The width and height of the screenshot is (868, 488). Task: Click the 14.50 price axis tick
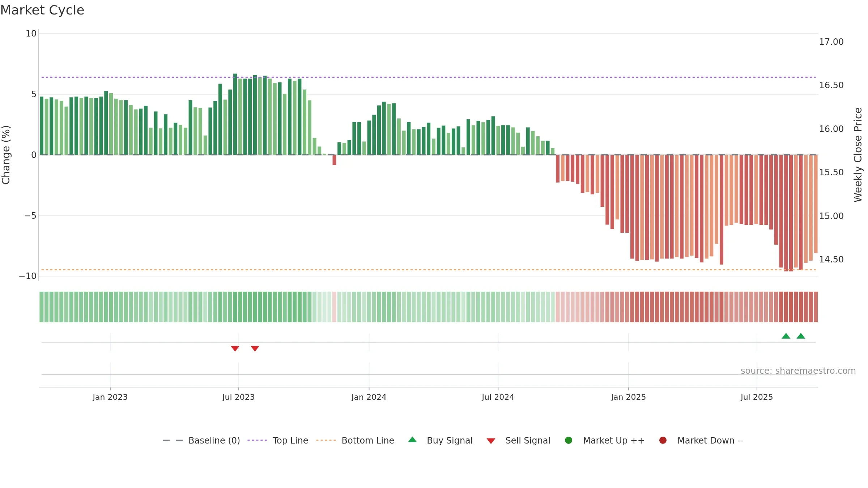click(831, 260)
